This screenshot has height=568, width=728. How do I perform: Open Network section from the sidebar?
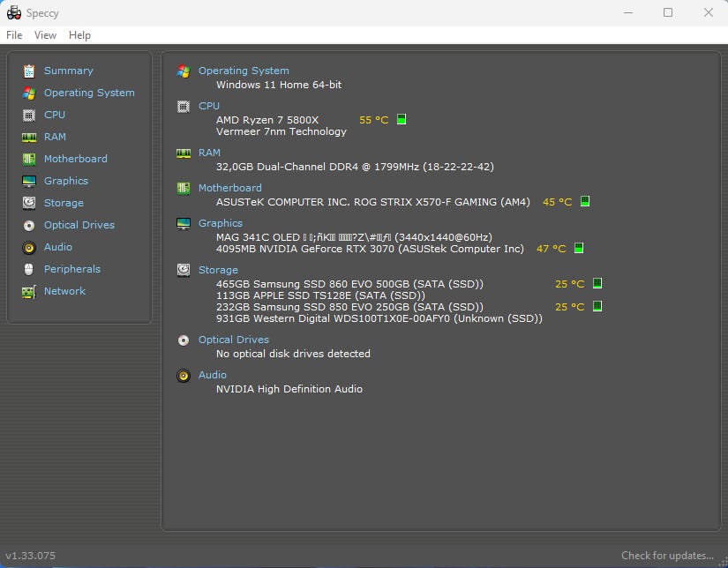click(x=64, y=291)
